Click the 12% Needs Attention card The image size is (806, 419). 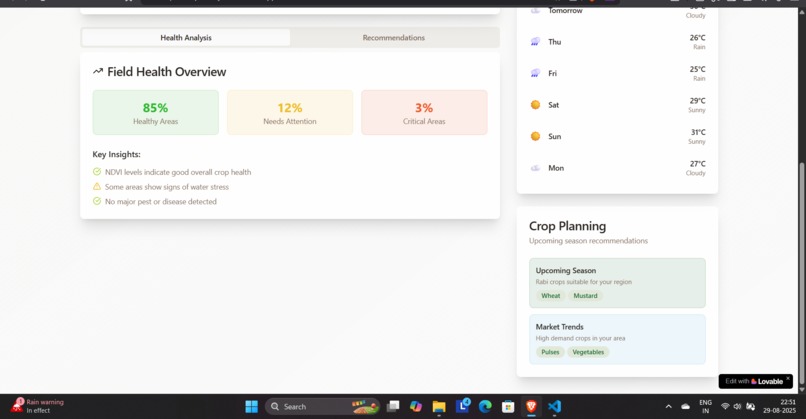click(x=290, y=113)
